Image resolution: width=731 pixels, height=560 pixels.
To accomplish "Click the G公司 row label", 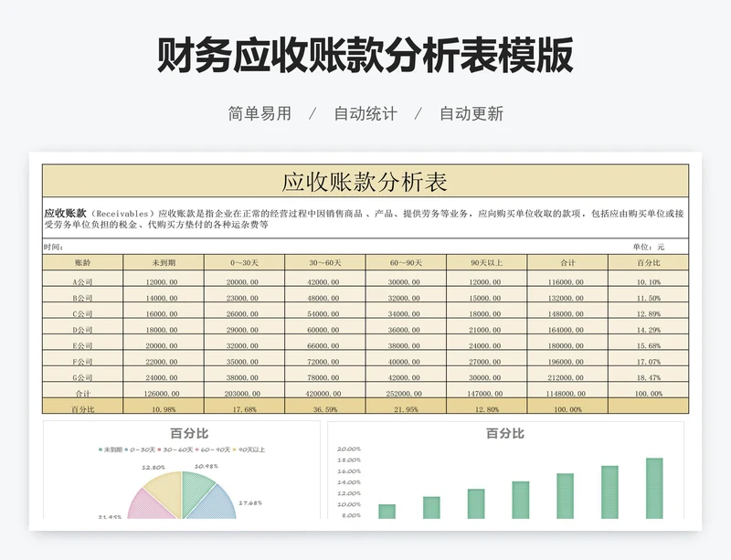I will [82, 377].
